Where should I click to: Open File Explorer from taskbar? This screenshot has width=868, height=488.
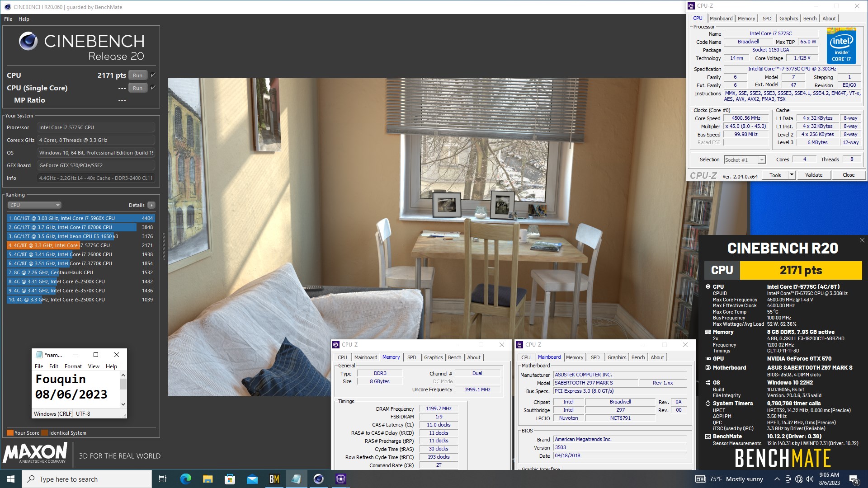[208, 479]
